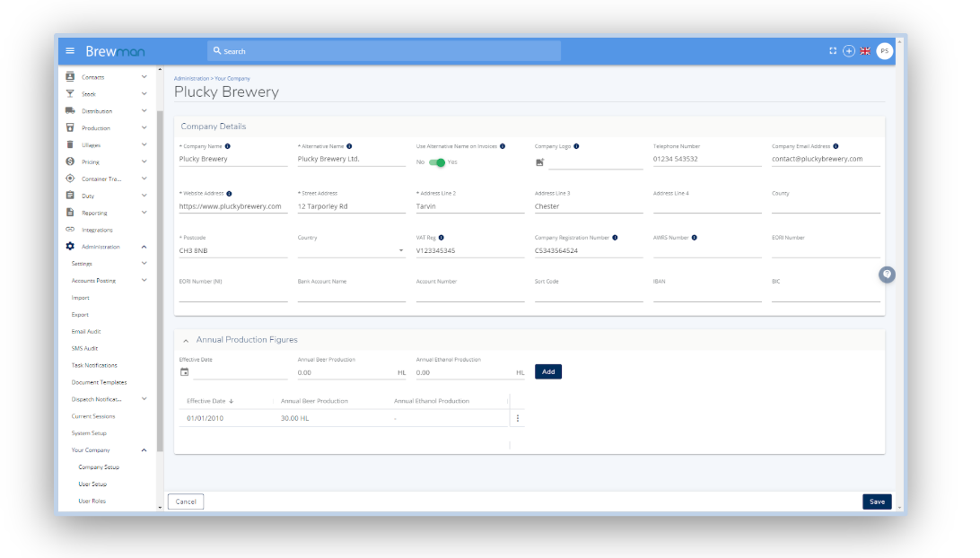Open User Roles under Your Company
The width and height of the screenshot is (980, 558).
coord(92,501)
